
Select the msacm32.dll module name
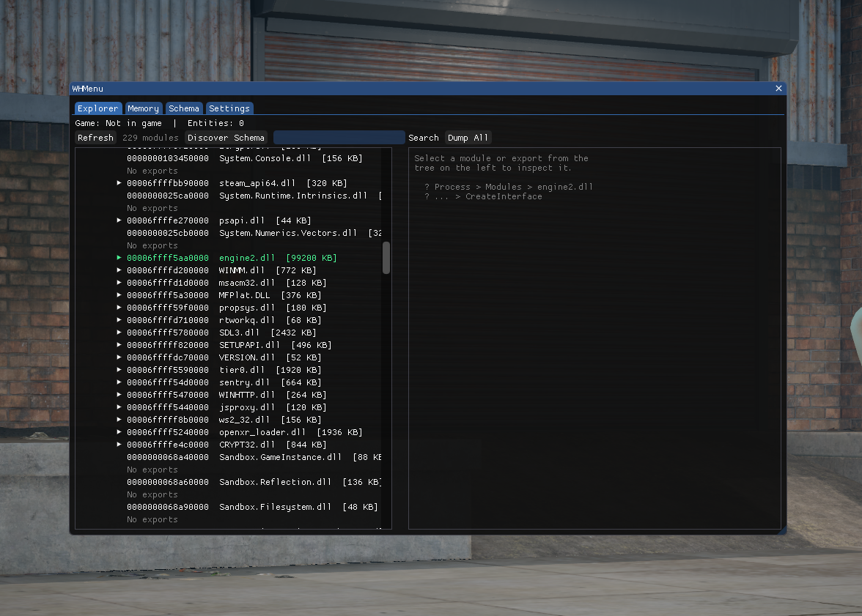click(x=247, y=283)
